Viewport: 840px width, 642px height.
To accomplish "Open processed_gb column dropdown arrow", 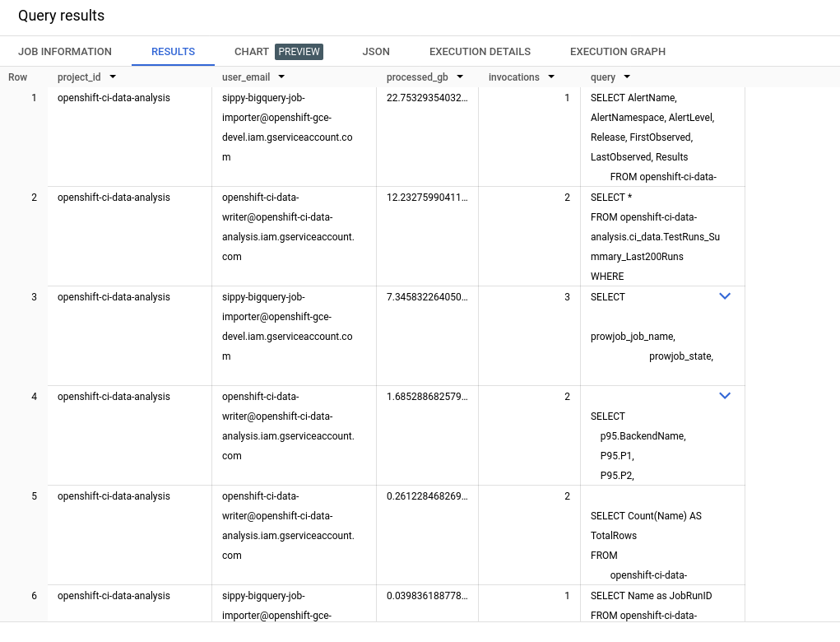I will tap(460, 77).
